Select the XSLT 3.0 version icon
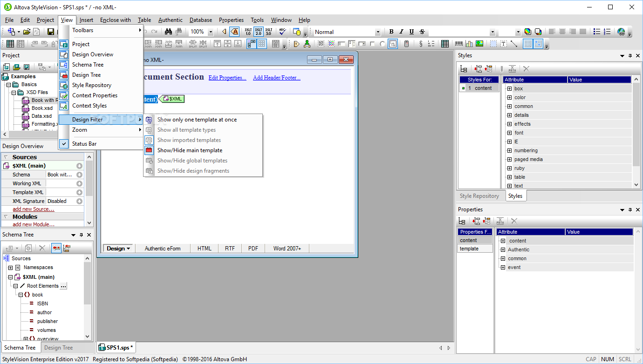Screen dimensions: 643x364 (268, 32)
